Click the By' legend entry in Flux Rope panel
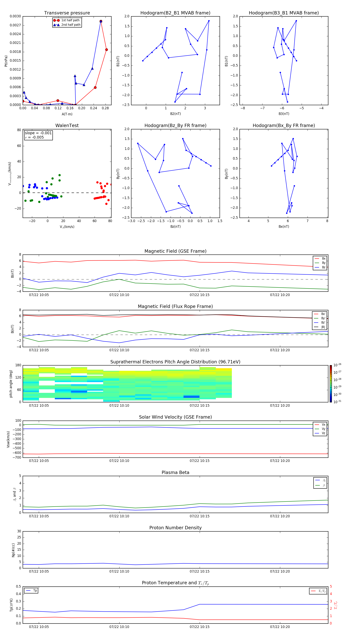The image size is (351, 644). coord(320,318)
